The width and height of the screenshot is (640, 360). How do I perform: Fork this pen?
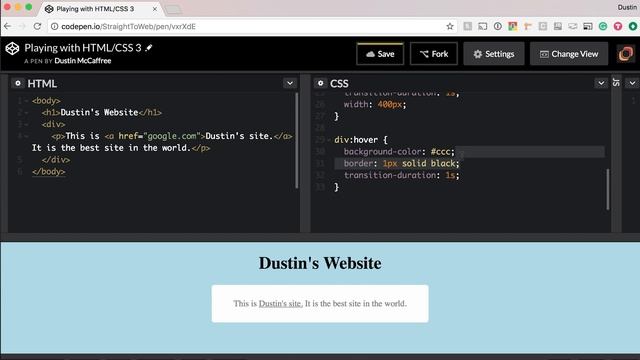(x=433, y=54)
